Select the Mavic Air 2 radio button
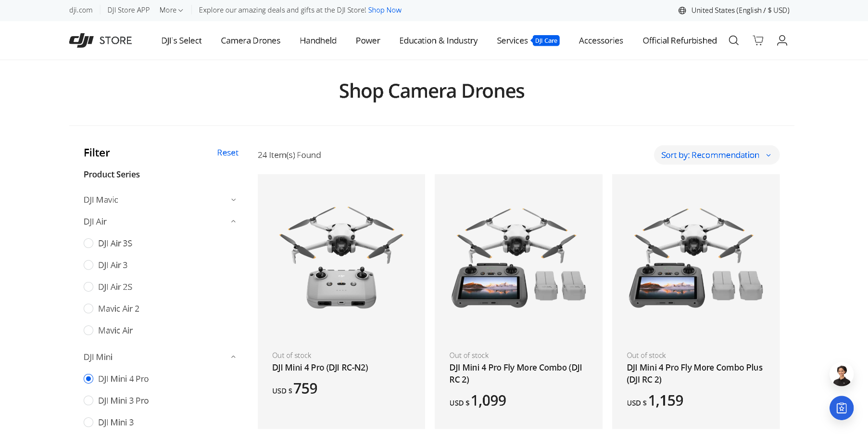 coord(88,308)
